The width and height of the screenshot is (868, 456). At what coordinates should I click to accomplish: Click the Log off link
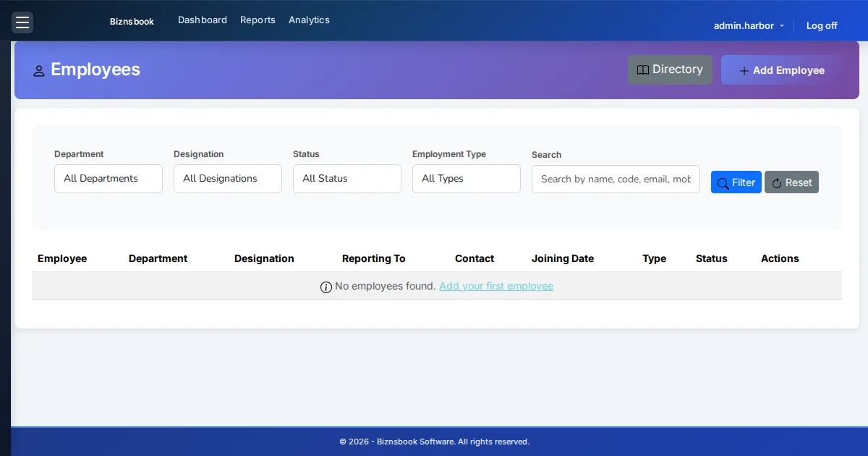point(822,25)
